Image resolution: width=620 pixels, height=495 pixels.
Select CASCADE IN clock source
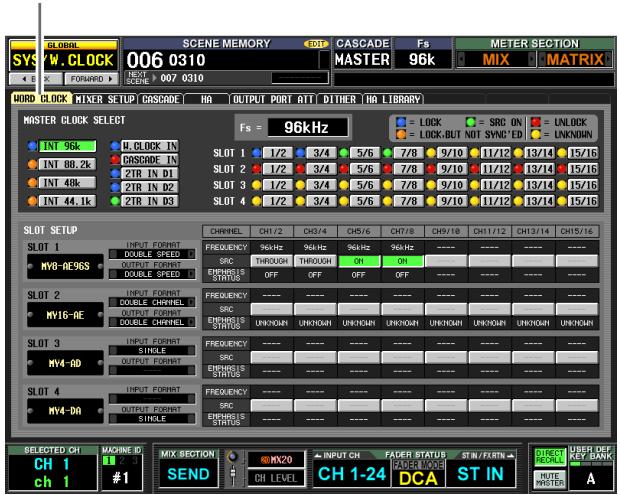[149, 160]
